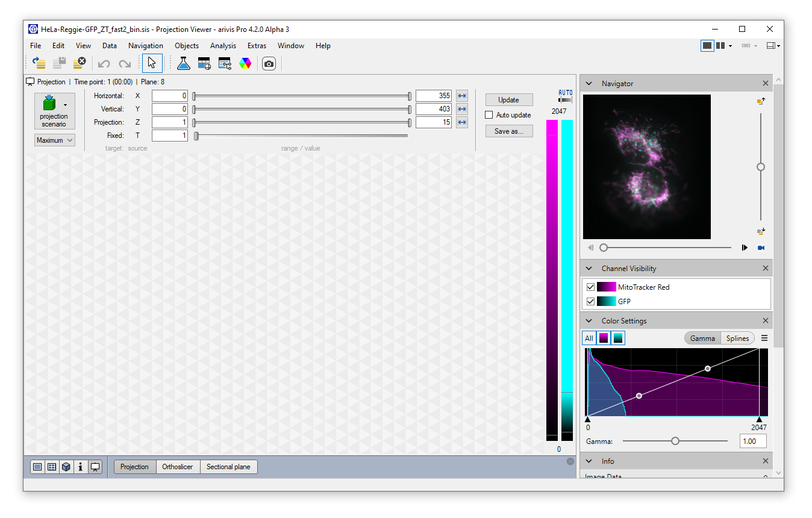Uncheck the MitoTracker Red channel

click(590, 287)
